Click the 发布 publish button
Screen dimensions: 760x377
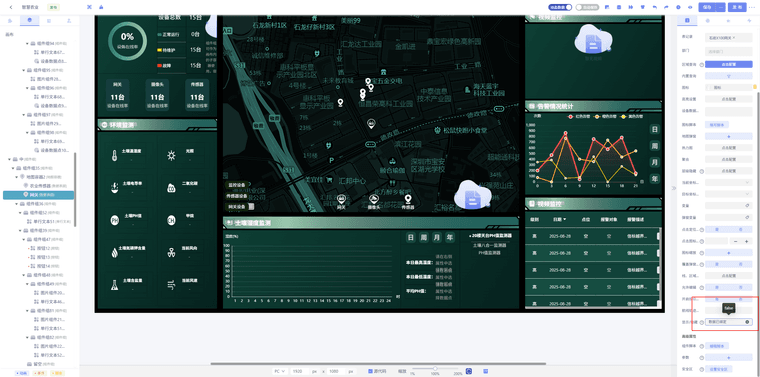tap(737, 7)
